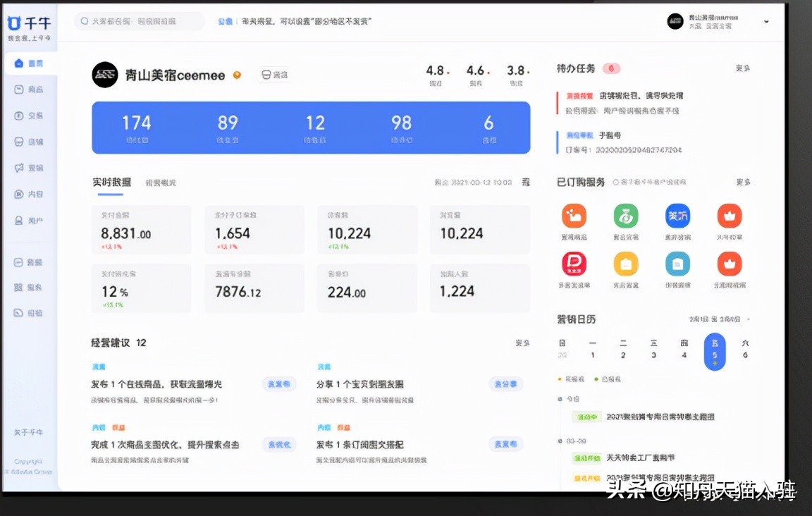This screenshot has width=812, height=516.
Task: Click the account avatar in the top bar
Action: tap(675, 21)
